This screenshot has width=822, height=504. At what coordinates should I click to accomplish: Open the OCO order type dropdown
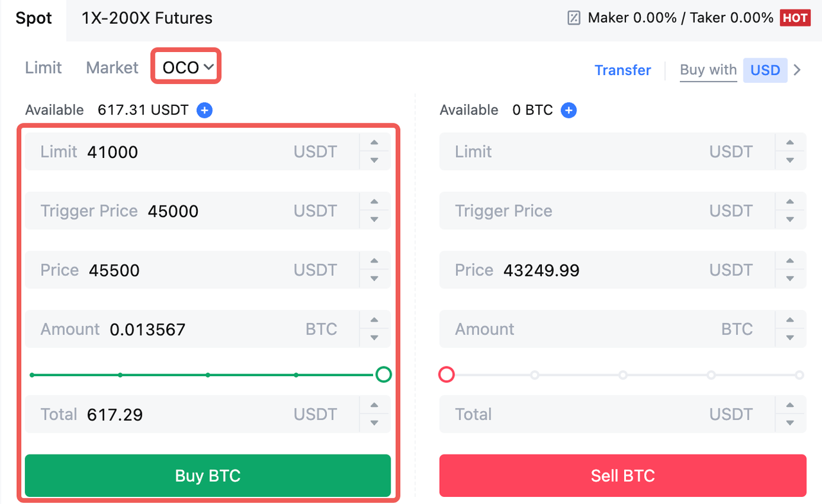pos(187,67)
